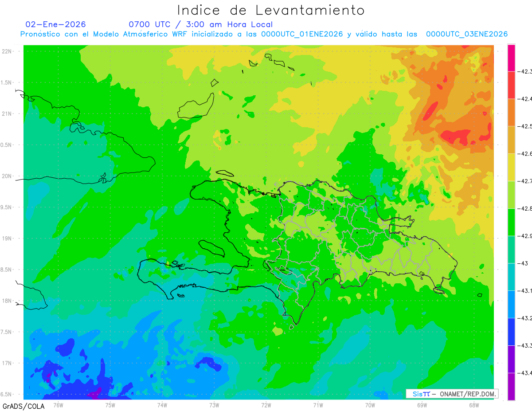Click the longitude label '70W'
532x411 pixels.
pyautogui.click(x=370, y=405)
